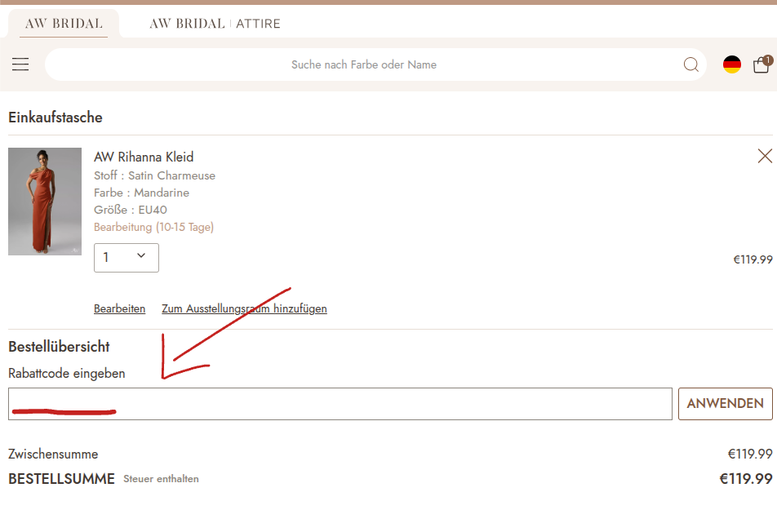Screen dimensions: 777x532
Task: Switch to AW BRIDAL | ATTIRE tab
Action: click(x=215, y=24)
